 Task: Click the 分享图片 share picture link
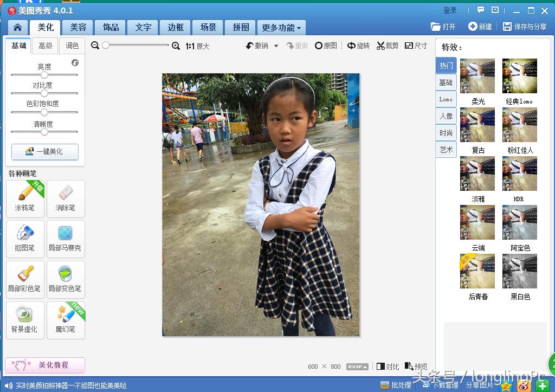tap(479, 385)
